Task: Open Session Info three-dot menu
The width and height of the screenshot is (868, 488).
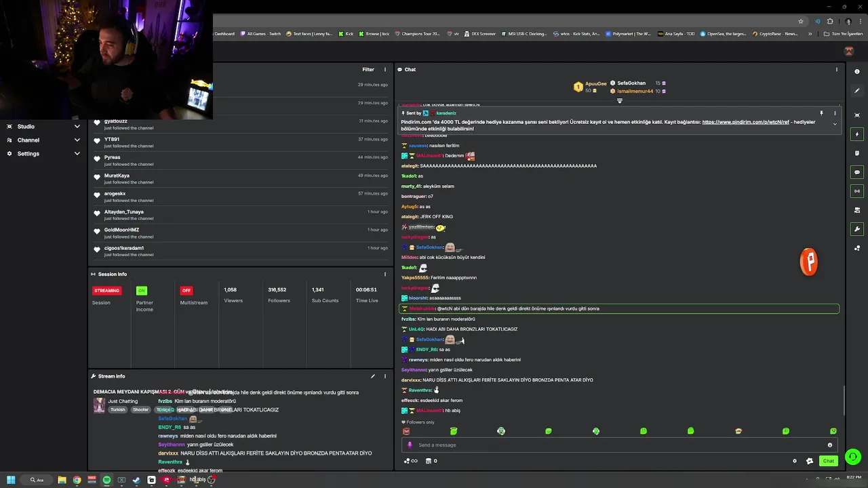Action: click(385, 274)
